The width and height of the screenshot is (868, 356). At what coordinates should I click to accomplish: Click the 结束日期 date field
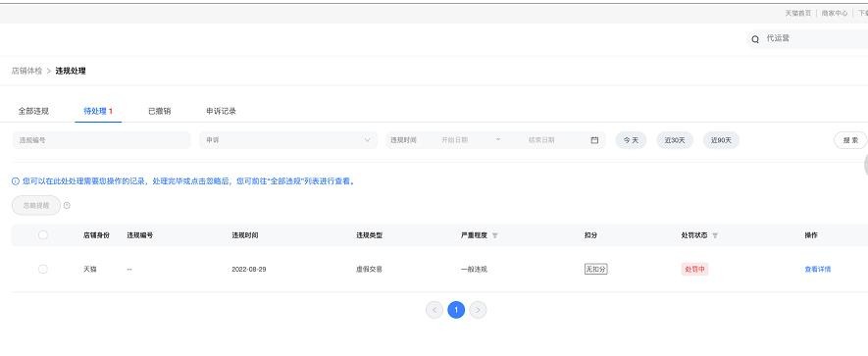coord(541,140)
